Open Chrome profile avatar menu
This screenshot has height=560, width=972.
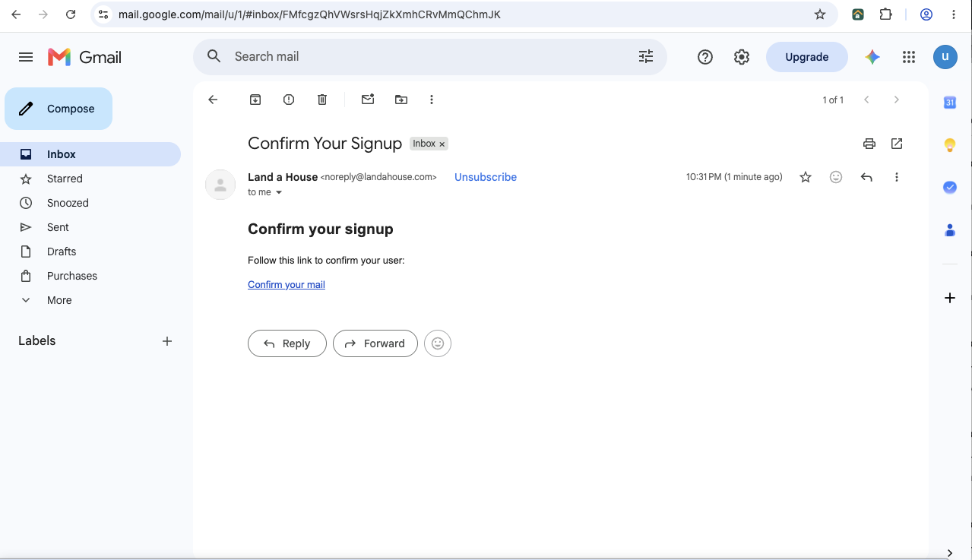tap(926, 14)
